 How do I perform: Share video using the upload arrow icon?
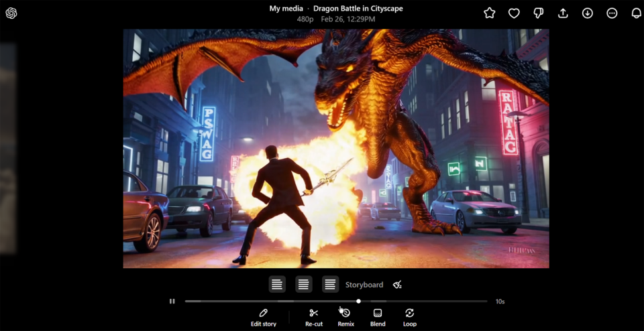point(563,13)
